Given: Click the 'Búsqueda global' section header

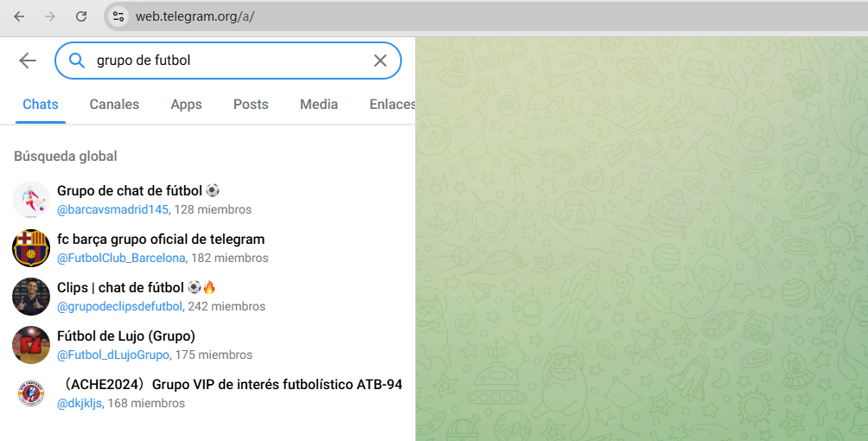Looking at the screenshot, I should click(x=66, y=157).
